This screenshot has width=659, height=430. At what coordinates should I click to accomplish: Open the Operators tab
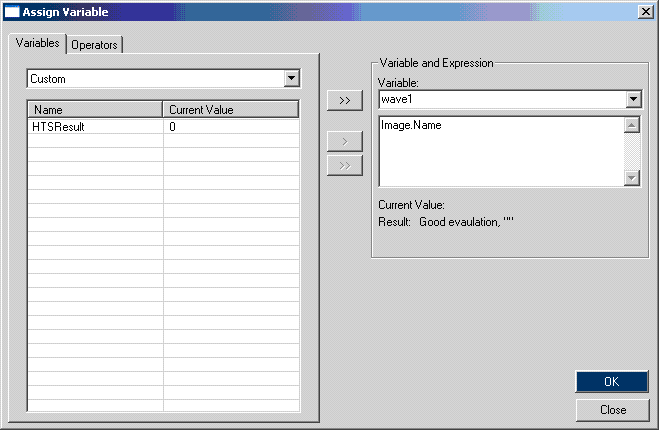click(x=95, y=44)
